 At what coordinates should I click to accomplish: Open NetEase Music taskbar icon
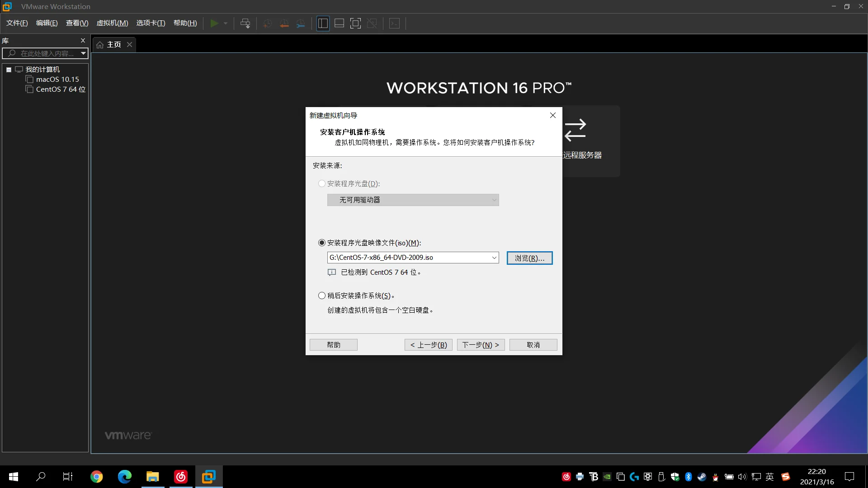click(x=181, y=477)
